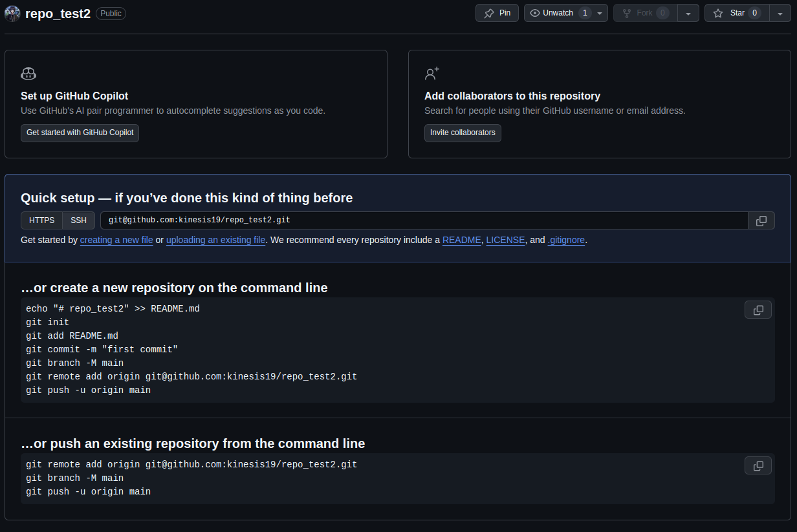
Task: Click the Quick setup heading
Action: pos(187,198)
